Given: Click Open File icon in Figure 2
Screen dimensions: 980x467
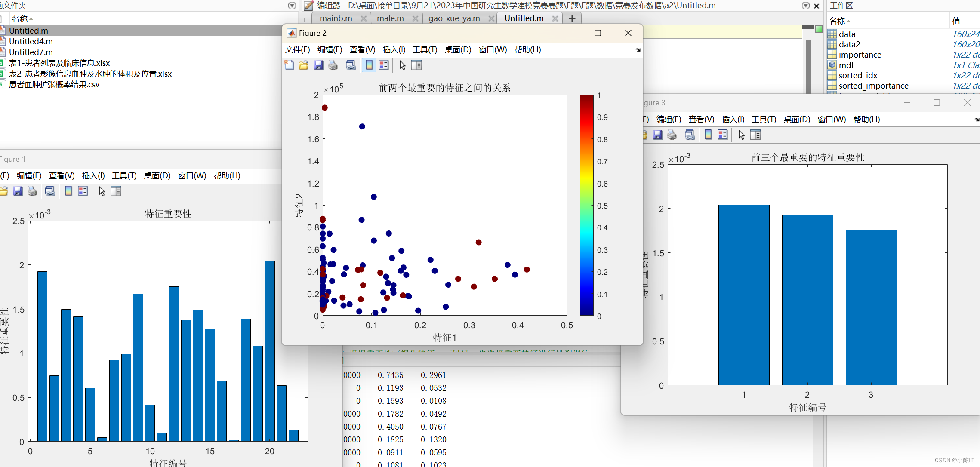Looking at the screenshot, I should click(304, 65).
